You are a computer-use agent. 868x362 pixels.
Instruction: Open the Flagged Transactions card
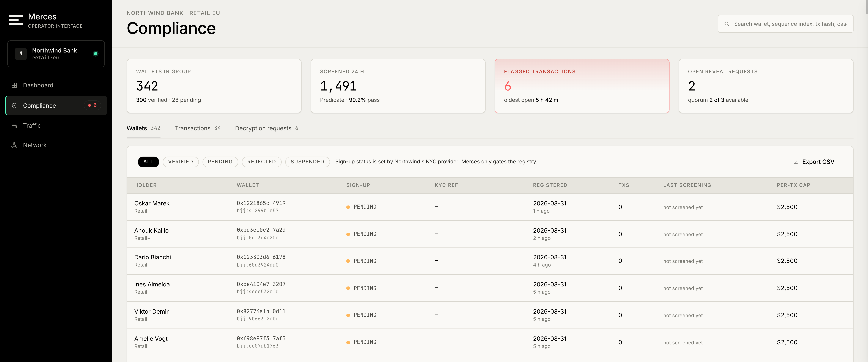(x=582, y=86)
